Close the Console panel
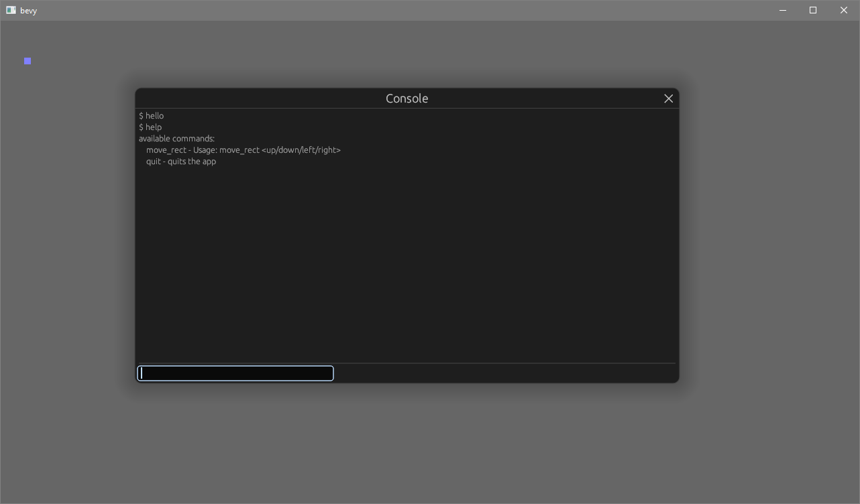This screenshot has width=860, height=504. pos(668,99)
